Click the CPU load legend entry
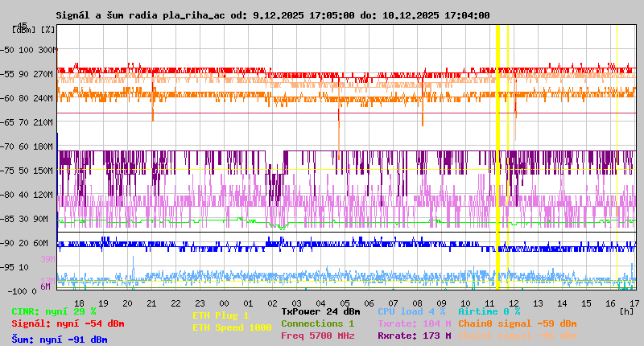 (411, 311)
